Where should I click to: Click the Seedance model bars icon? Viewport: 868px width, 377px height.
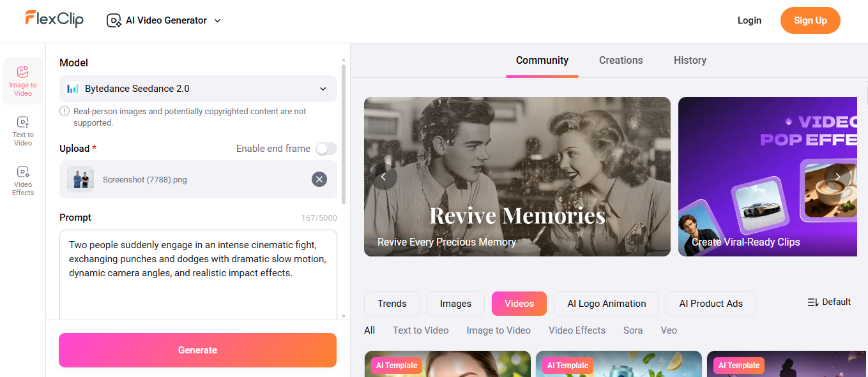(73, 89)
